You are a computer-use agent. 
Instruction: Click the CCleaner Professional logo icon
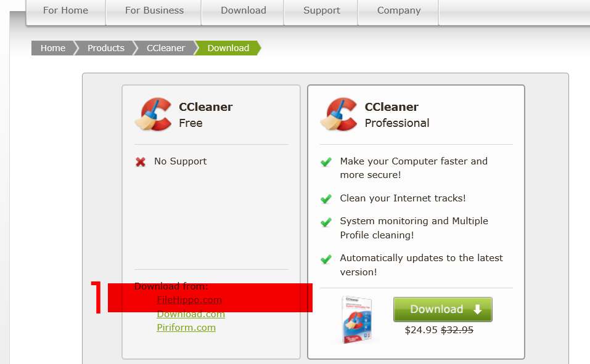point(339,115)
